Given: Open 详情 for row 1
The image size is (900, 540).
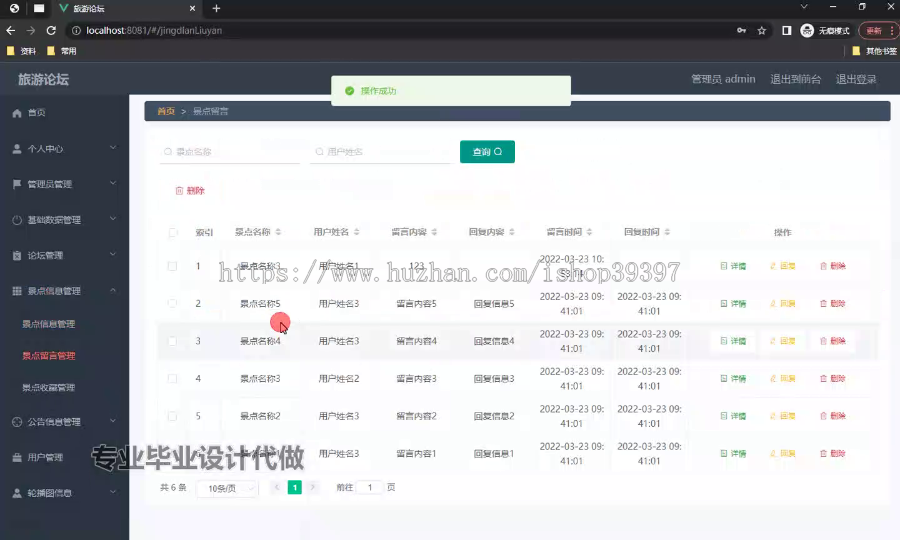Looking at the screenshot, I should [733, 266].
